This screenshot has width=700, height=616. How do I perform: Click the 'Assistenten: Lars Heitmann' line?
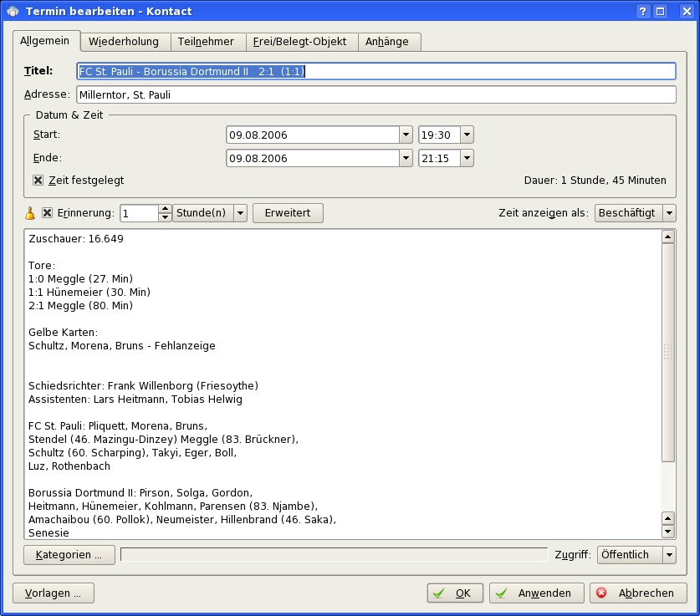(x=135, y=400)
